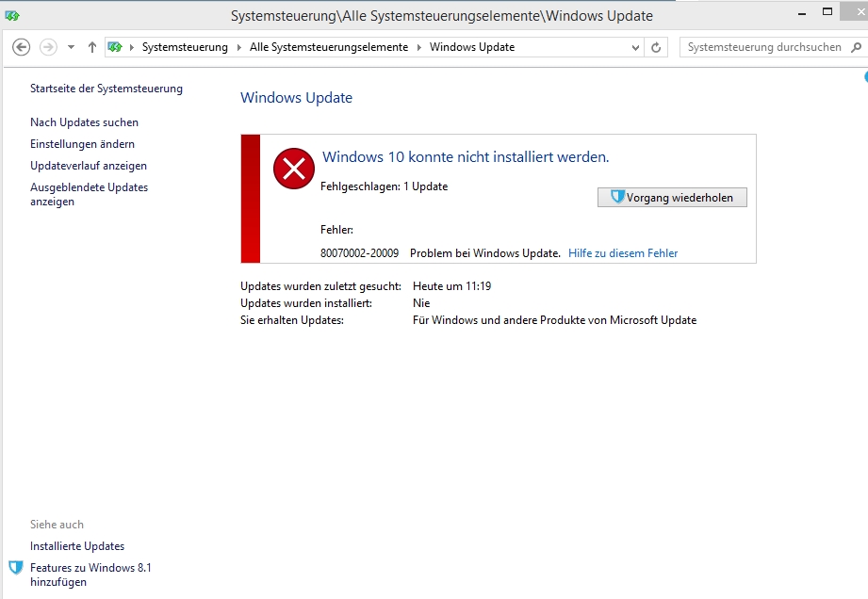Select Systemsteuerung in the breadcrumb
This screenshot has width=868, height=599.
(185, 47)
